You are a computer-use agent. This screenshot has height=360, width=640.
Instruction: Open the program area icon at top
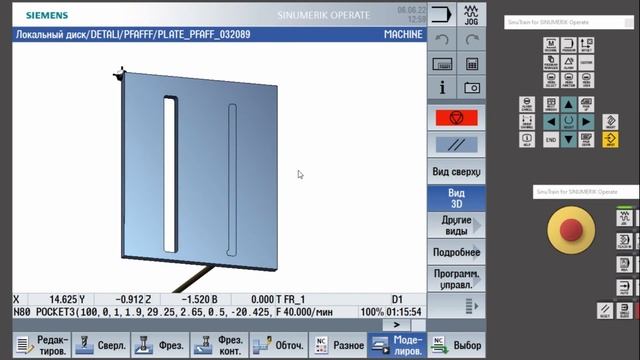[x=442, y=15]
